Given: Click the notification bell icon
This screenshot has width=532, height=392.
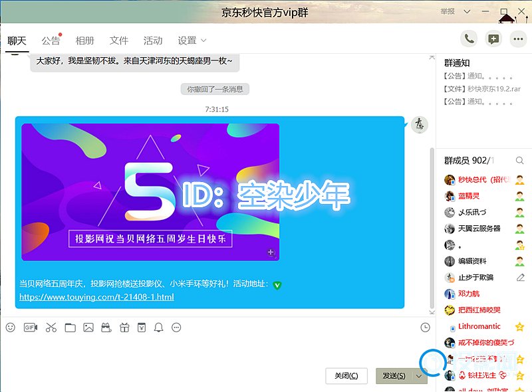Looking at the screenshot, I should tap(158, 328).
